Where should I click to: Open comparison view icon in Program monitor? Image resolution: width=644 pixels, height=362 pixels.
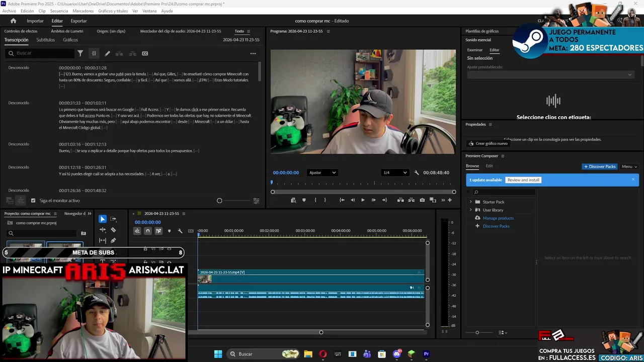coord(433,200)
